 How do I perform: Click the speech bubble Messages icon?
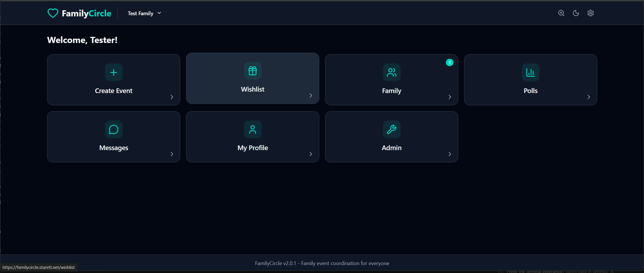(x=114, y=129)
